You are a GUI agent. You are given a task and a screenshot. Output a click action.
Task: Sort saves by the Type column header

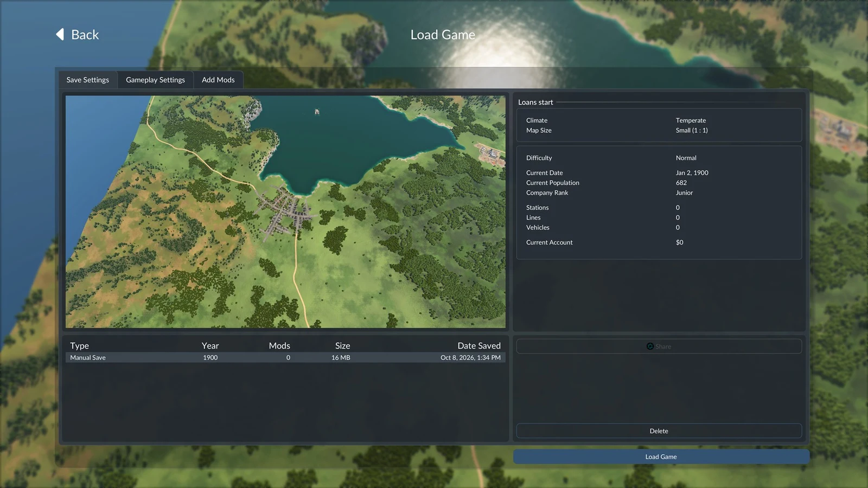click(x=79, y=346)
